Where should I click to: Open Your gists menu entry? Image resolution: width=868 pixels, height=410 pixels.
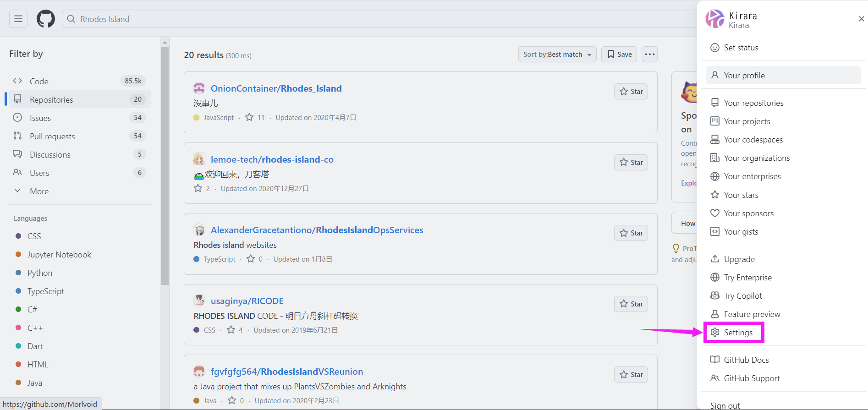pyautogui.click(x=783, y=232)
